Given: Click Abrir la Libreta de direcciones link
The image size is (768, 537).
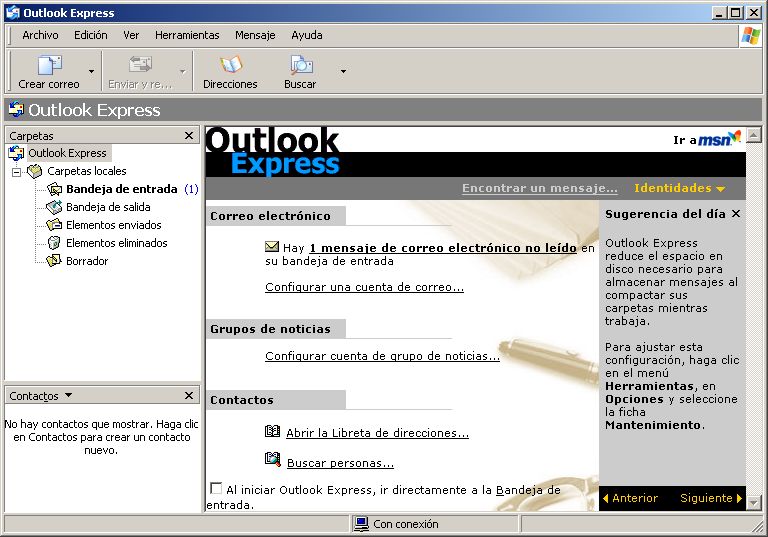Looking at the screenshot, I should coord(377,433).
